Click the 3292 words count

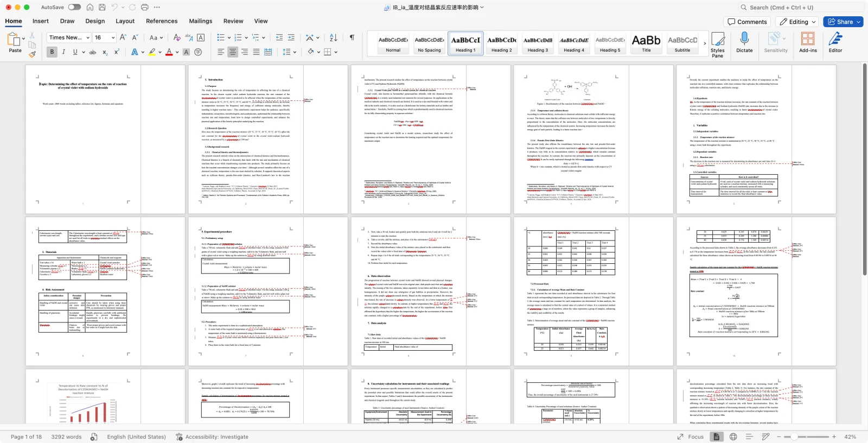click(x=66, y=436)
